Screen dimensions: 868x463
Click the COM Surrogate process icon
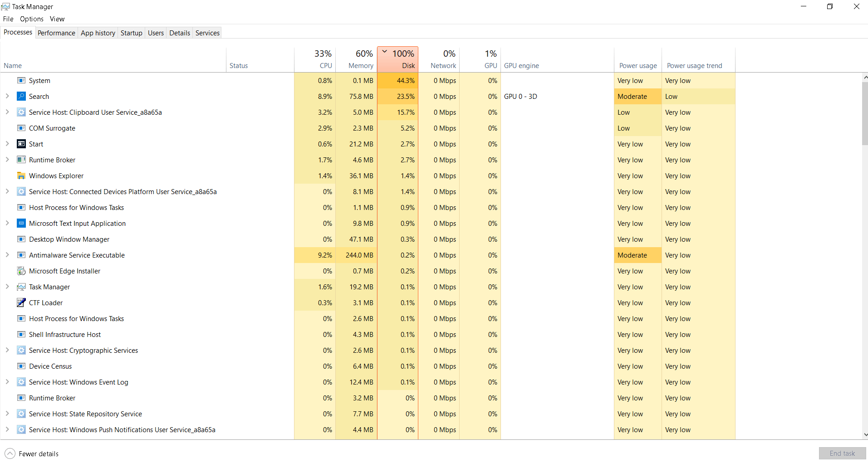point(21,128)
